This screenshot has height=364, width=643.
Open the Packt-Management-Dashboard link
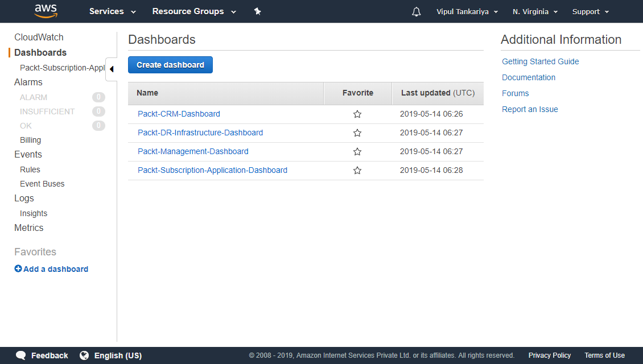[193, 152]
